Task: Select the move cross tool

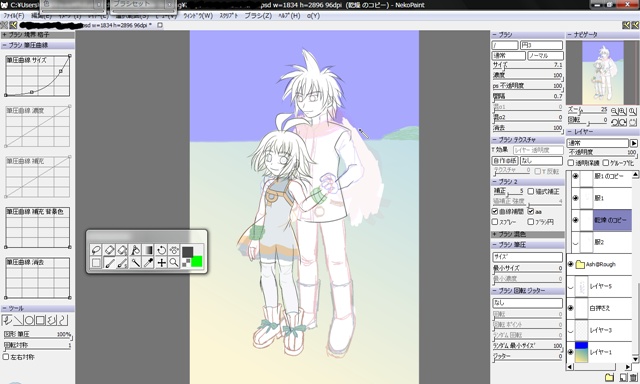Action: [x=161, y=263]
